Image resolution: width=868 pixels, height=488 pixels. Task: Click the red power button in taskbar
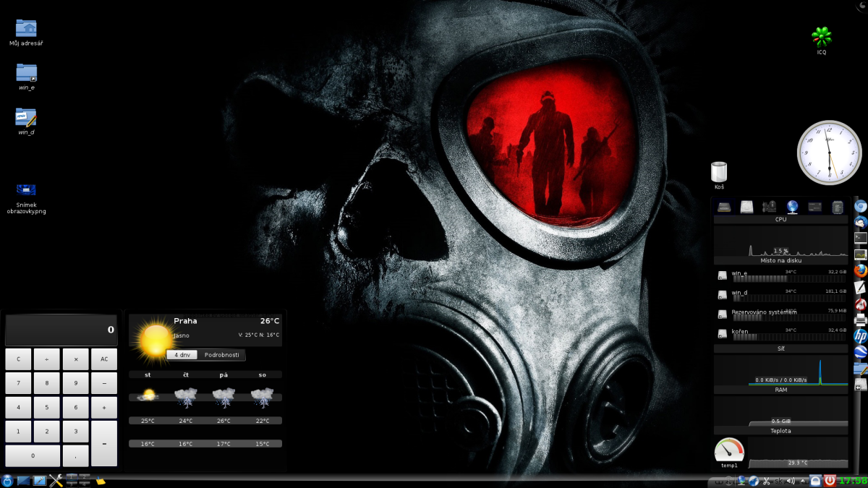tap(830, 481)
